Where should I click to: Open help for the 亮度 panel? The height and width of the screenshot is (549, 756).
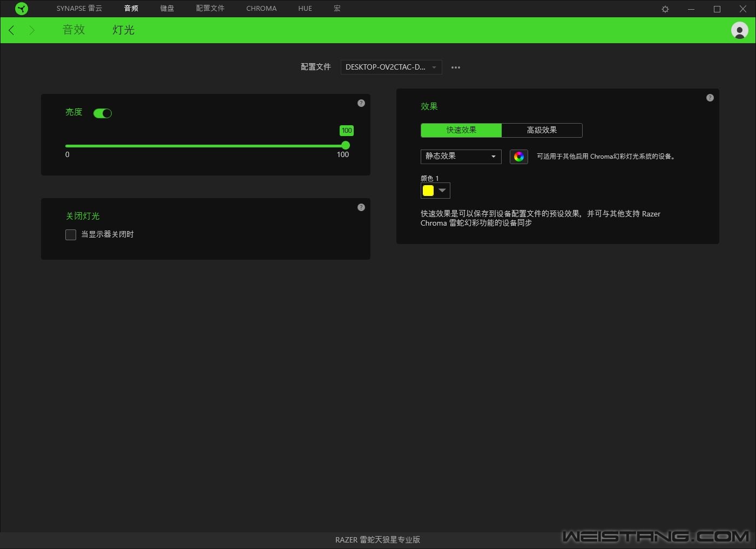(x=361, y=103)
